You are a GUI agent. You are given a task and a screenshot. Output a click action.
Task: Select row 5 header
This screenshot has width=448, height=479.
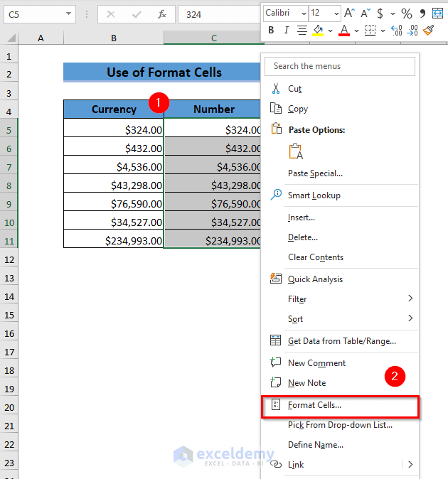point(9,131)
